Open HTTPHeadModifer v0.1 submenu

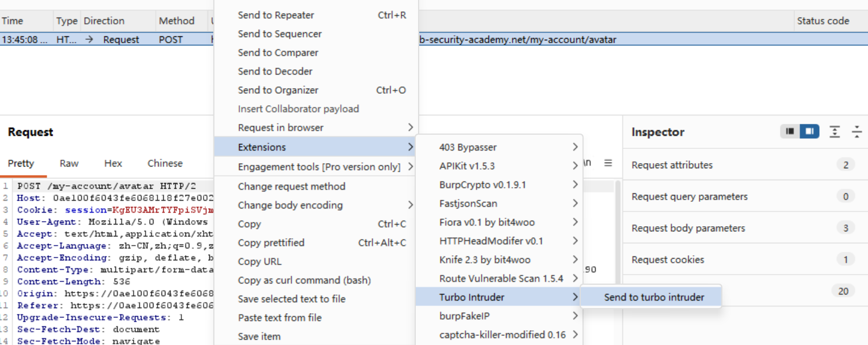499,241
